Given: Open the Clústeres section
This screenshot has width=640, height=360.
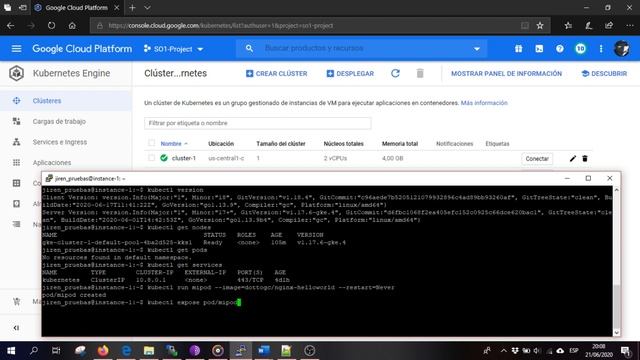Looking at the screenshot, I should [66, 101].
